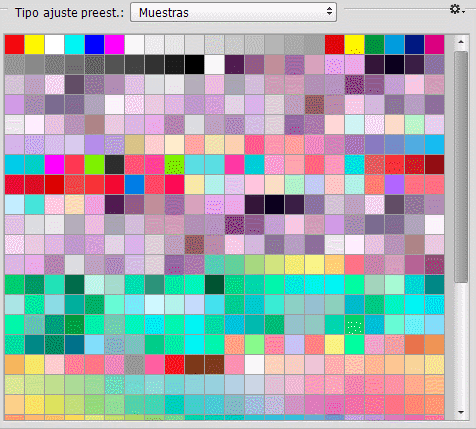Viewport: 476px width, 429px height.
Task: Click the scrollbar up arrow
Action: click(461, 42)
